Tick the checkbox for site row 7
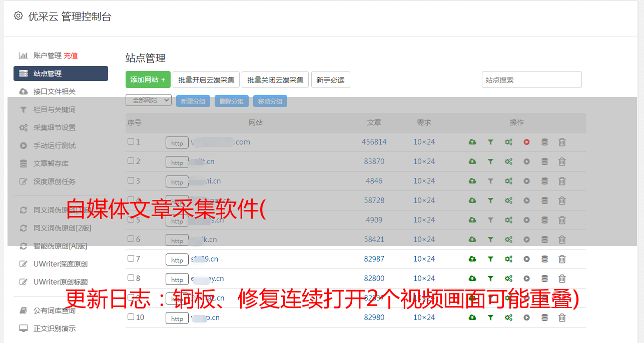644x343 pixels. pyautogui.click(x=131, y=258)
